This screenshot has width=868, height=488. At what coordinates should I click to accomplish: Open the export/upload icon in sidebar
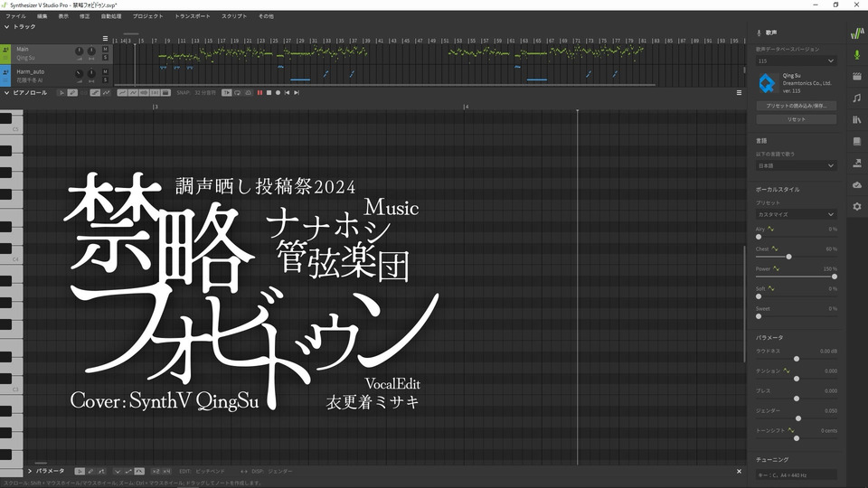857,163
